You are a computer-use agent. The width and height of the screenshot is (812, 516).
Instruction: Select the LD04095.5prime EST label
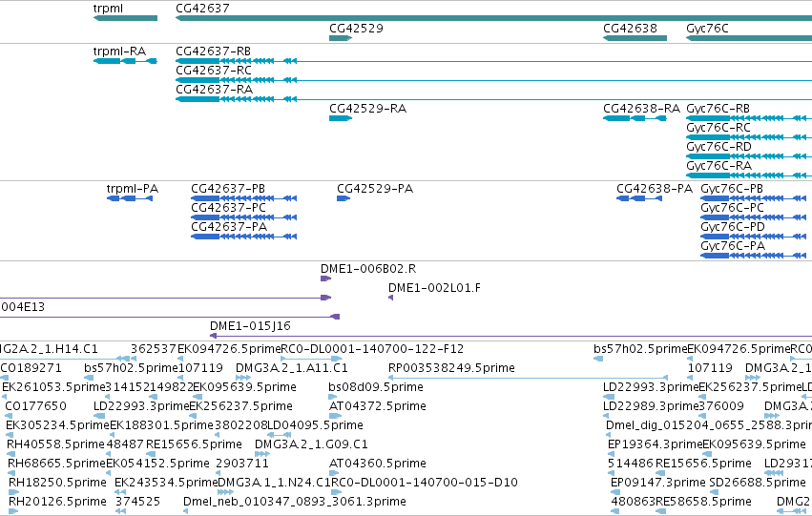316,426
